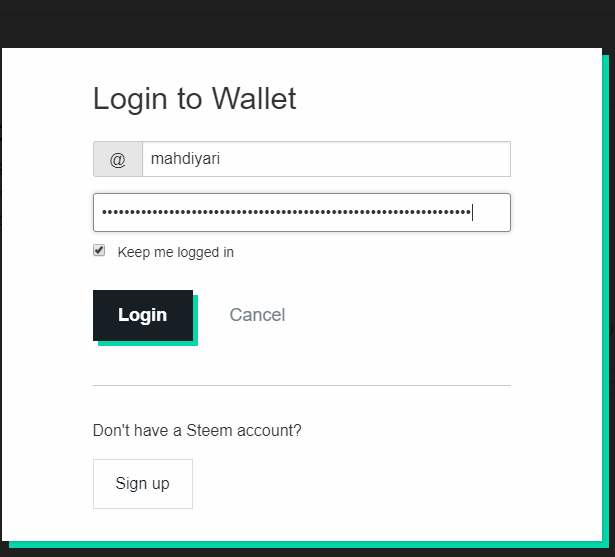Click the empty area right of mahdiyari

pos(365,159)
